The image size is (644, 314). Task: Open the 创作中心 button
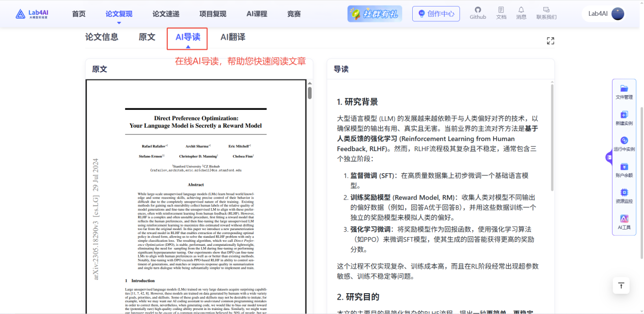pos(436,14)
